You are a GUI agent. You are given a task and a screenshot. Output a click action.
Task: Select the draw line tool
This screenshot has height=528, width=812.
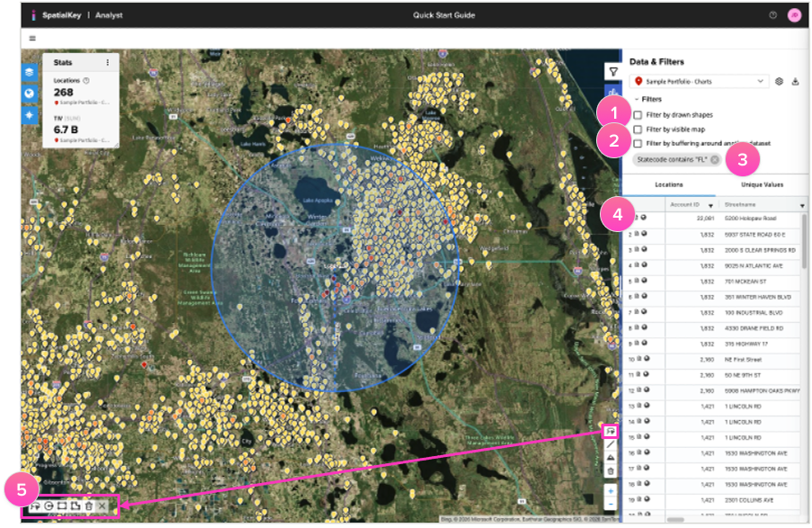click(611, 444)
